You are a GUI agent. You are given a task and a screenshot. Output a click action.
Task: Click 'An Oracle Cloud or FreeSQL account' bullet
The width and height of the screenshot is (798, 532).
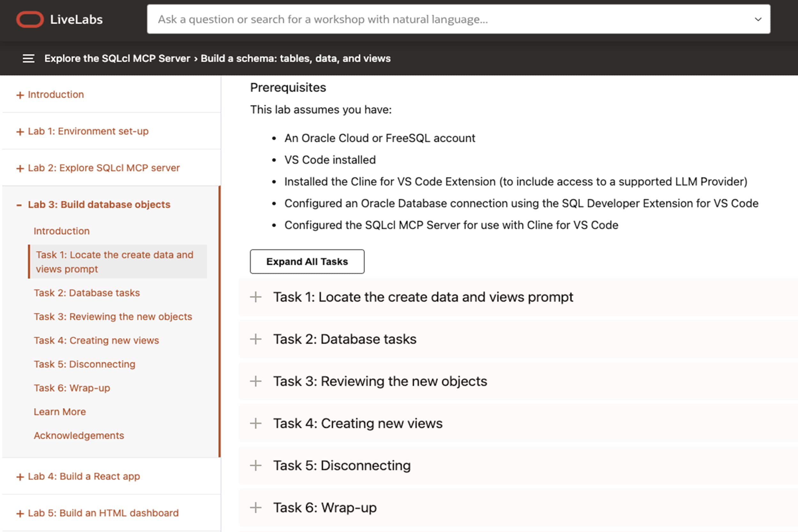tap(380, 138)
